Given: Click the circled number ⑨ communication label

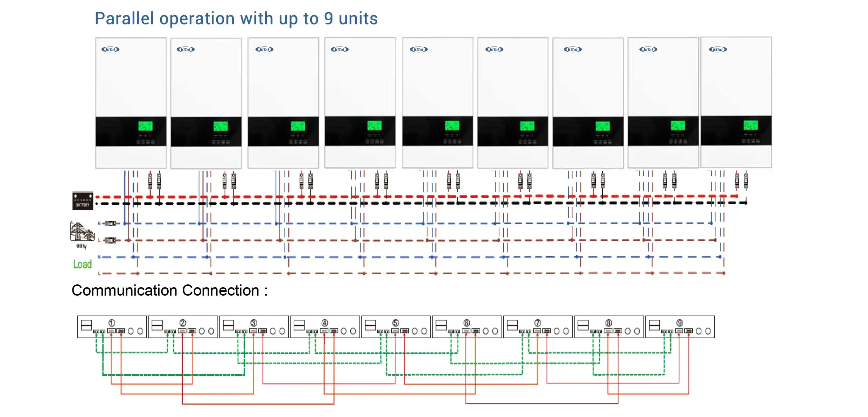Looking at the screenshot, I should pos(679,323).
